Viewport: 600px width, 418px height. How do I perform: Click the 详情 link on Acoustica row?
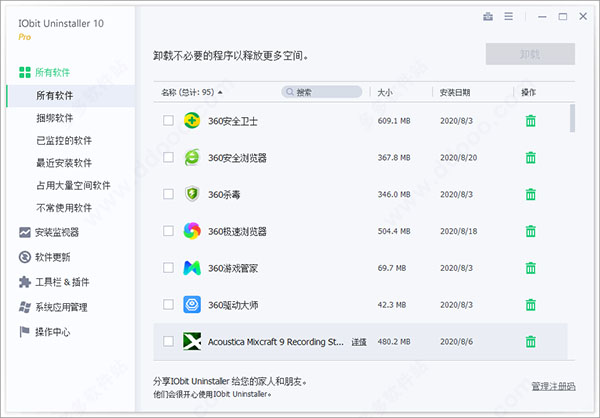coord(359,342)
